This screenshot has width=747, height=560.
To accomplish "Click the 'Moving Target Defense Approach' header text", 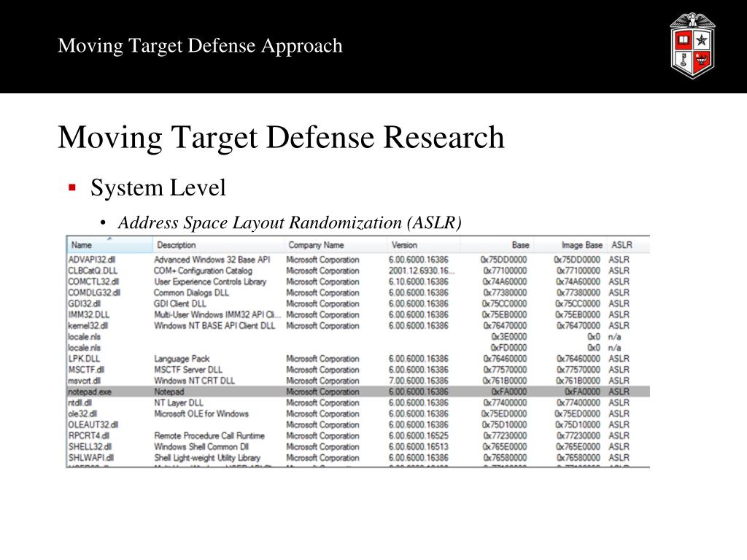I will [x=200, y=46].
